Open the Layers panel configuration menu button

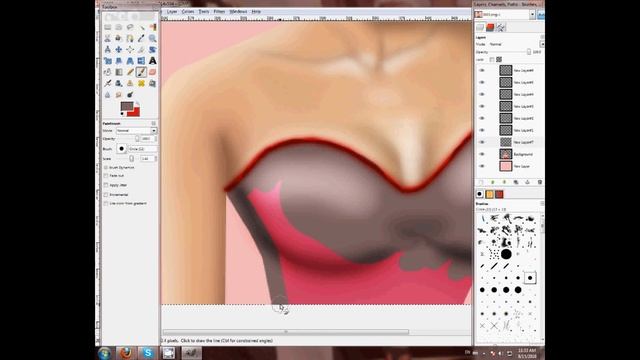542,37
